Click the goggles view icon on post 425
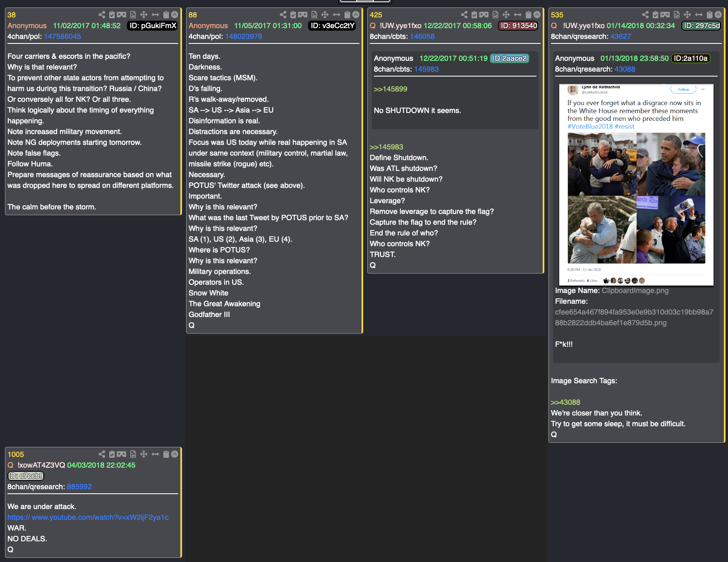 tap(484, 14)
